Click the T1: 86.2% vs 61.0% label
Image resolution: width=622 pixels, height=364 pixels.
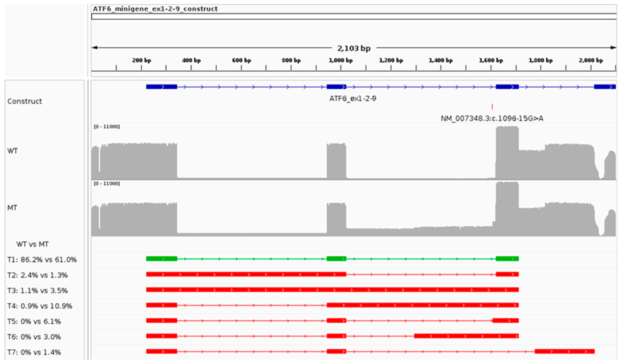[x=42, y=260]
